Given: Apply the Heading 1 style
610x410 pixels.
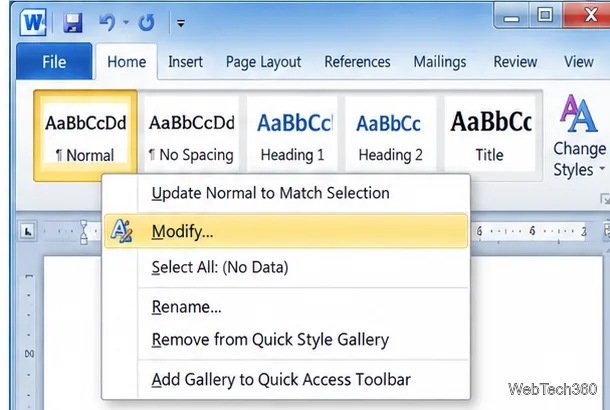Looking at the screenshot, I should tap(293, 135).
